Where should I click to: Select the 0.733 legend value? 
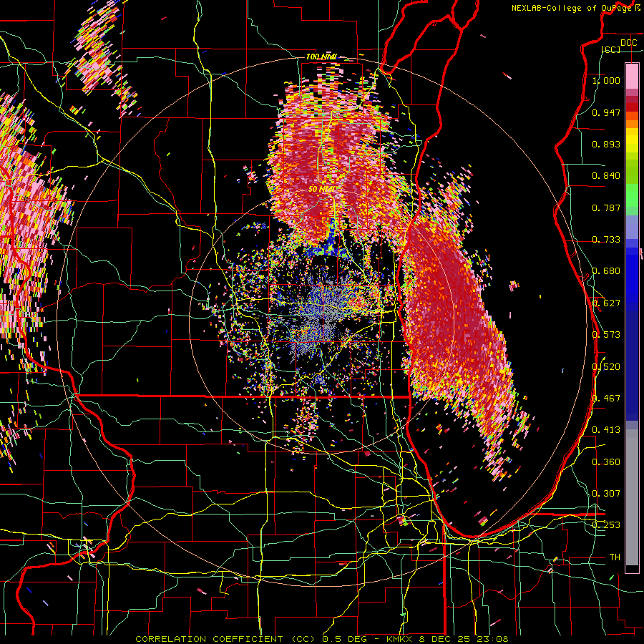tap(606, 240)
